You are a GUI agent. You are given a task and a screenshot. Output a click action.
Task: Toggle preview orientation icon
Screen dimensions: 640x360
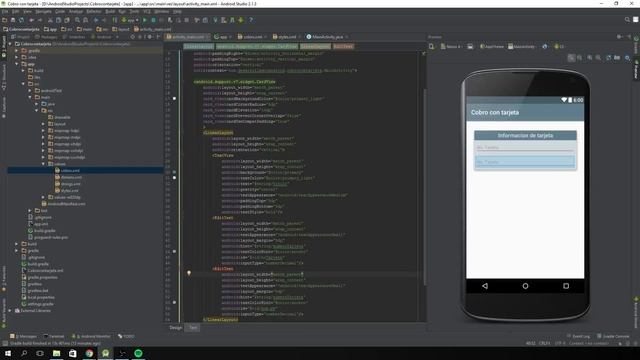pyautogui.click(x=470, y=47)
